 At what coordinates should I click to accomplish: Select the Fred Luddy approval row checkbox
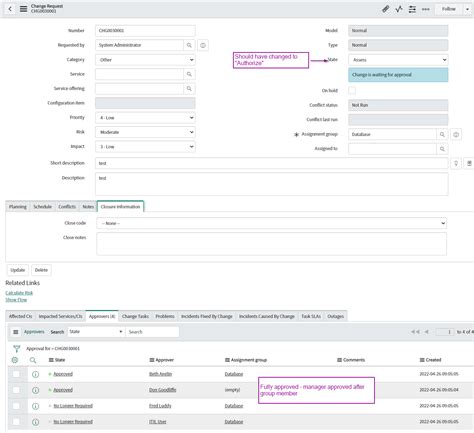16,406
